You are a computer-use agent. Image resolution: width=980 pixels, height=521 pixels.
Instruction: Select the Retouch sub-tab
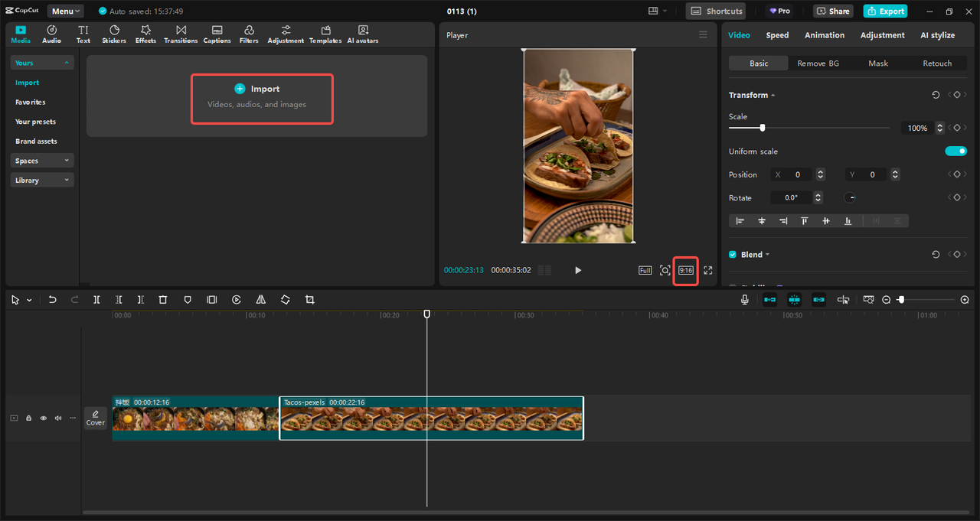click(x=937, y=63)
